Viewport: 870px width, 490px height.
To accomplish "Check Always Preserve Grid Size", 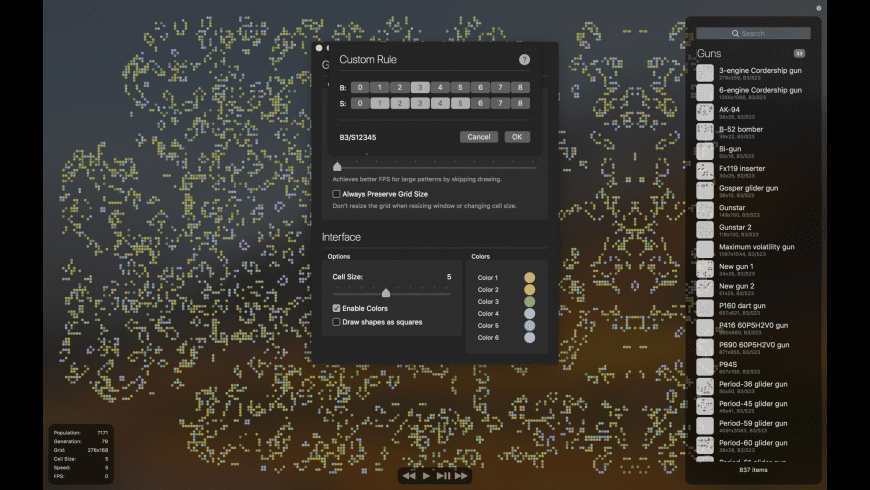I will pyautogui.click(x=336, y=194).
